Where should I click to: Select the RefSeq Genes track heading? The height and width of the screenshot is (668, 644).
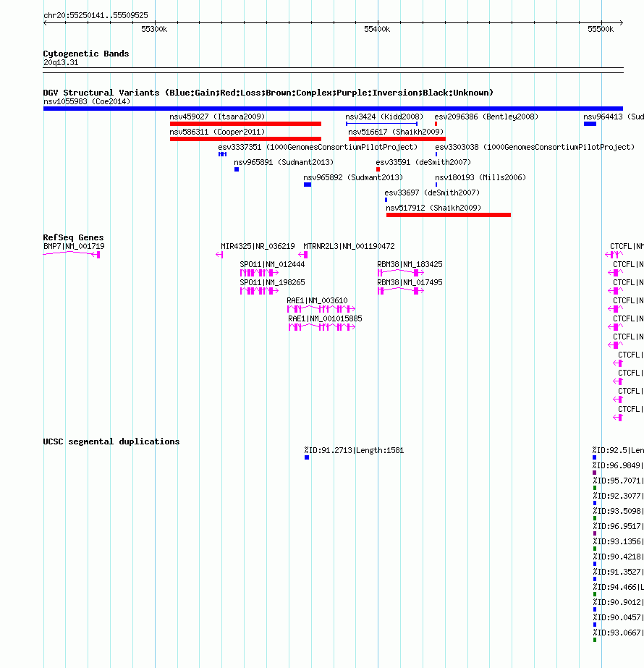coord(73,237)
